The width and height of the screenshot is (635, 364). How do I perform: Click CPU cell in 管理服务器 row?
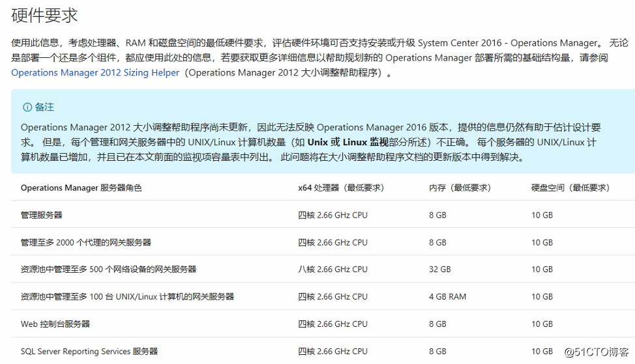click(333, 215)
